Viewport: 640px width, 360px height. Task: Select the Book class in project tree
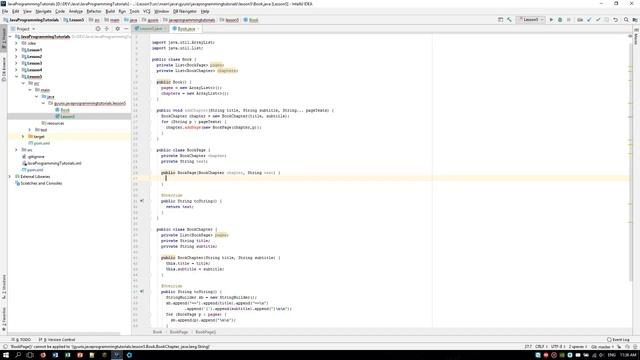click(62, 110)
